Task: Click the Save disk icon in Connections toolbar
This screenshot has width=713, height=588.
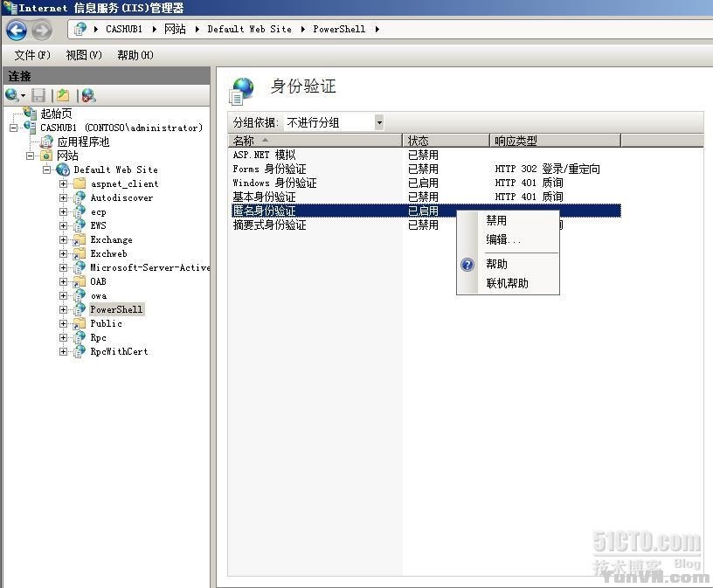Action: (38, 95)
